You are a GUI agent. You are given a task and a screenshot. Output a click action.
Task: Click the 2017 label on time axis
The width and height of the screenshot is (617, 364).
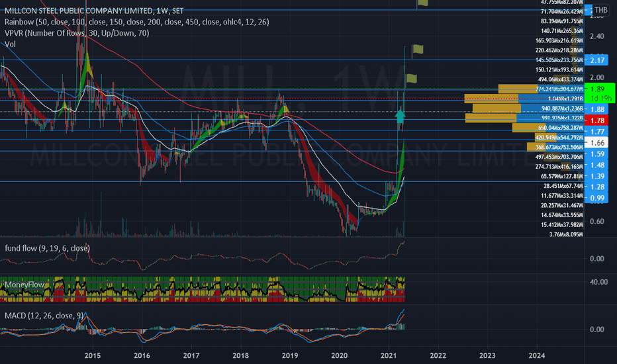[x=191, y=356]
